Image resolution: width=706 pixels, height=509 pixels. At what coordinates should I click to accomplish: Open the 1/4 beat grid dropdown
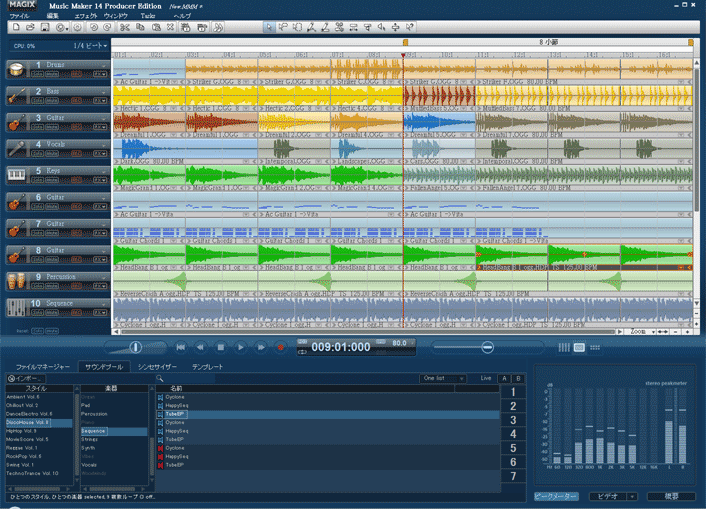pyautogui.click(x=90, y=46)
